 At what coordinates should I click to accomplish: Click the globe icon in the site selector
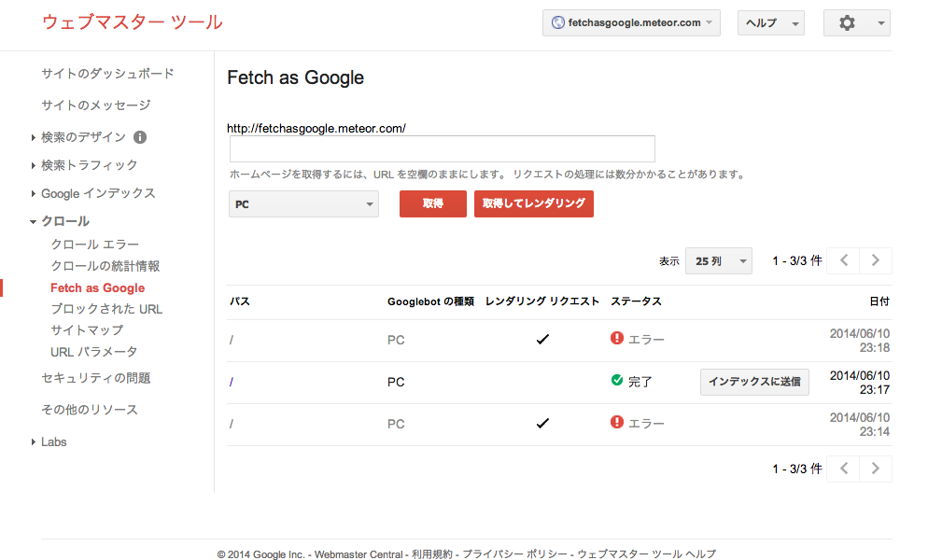[x=557, y=22]
